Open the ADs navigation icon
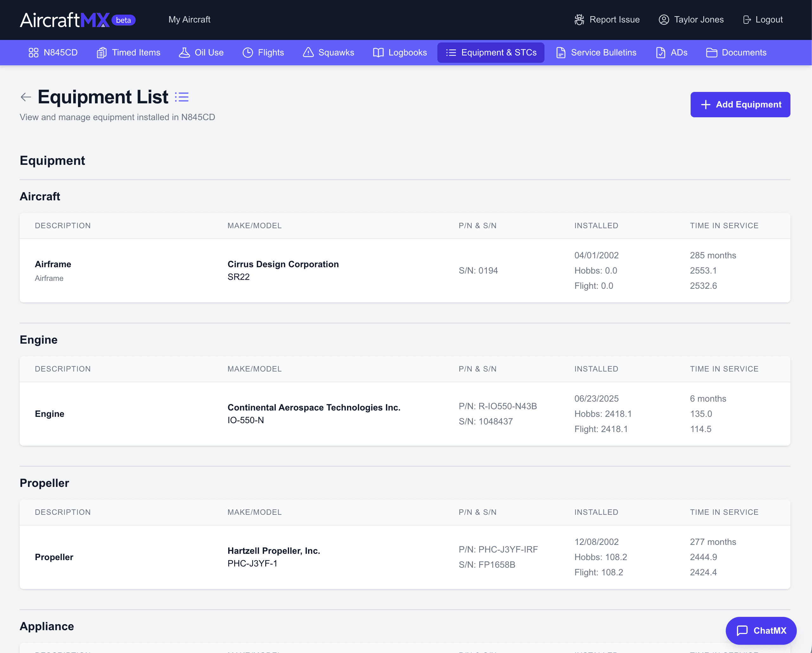812x653 pixels. [660, 53]
